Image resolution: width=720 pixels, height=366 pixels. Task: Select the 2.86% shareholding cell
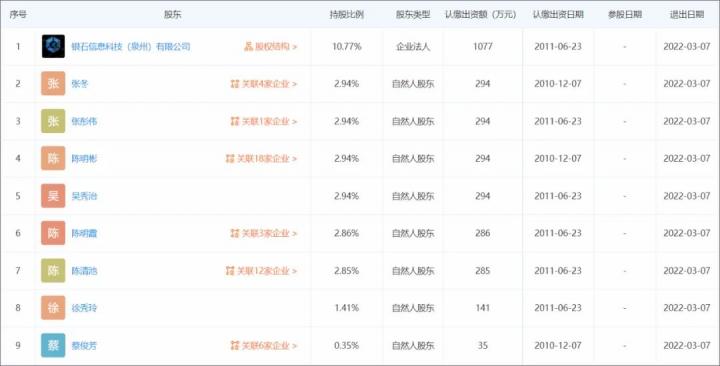tap(347, 233)
